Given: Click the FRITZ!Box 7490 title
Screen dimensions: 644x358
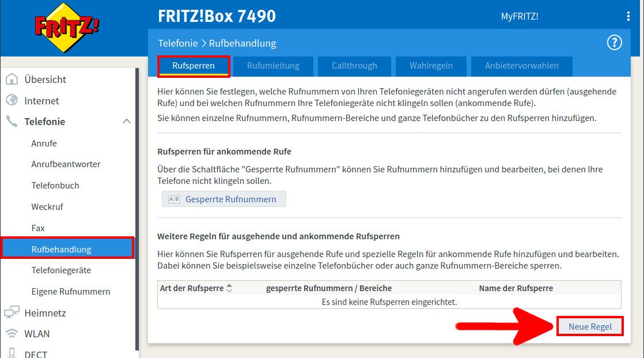Looking at the screenshot, I should coord(217,16).
